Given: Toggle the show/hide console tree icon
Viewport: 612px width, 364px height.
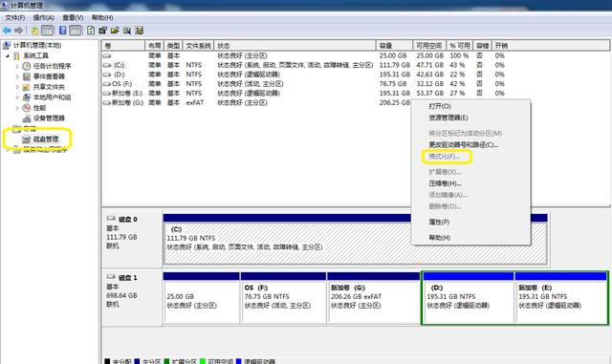Looking at the screenshot, I should (47, 31).
